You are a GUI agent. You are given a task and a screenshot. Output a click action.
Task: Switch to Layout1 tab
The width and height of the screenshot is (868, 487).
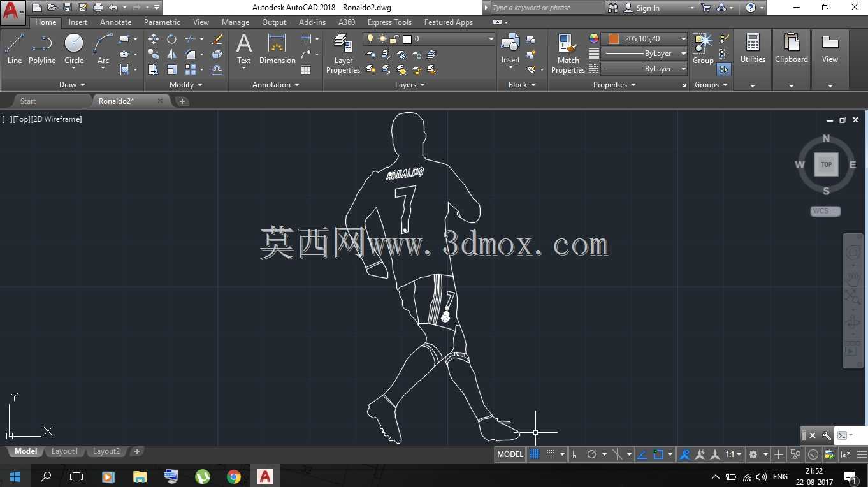click(64, 451)
